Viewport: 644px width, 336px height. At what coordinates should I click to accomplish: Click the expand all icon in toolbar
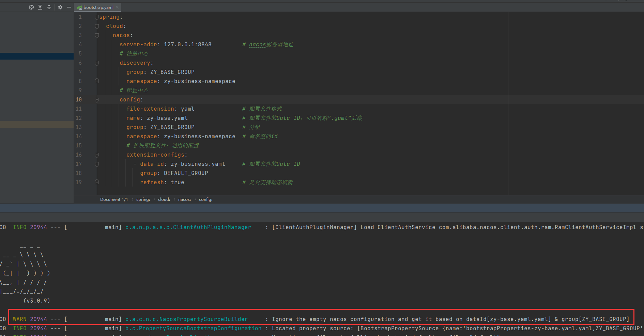click(40, 7)
